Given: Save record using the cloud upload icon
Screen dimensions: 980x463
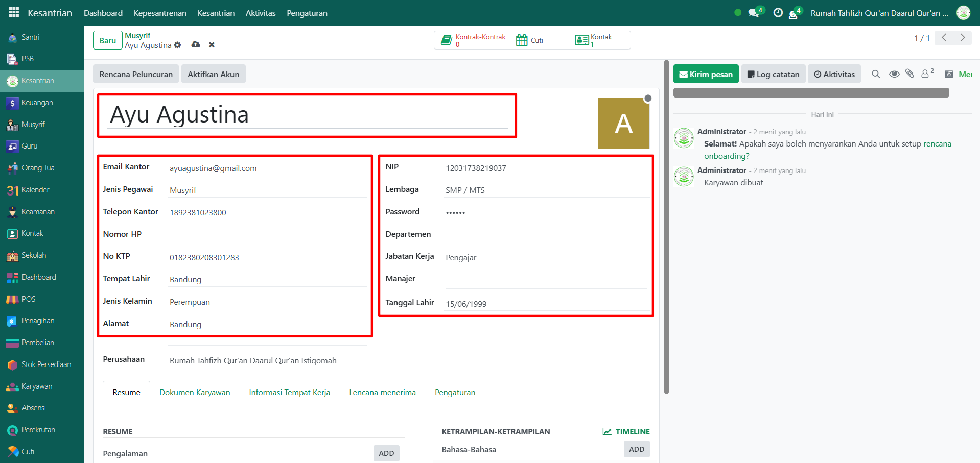Looking at the screenshot, I should 196,45.
